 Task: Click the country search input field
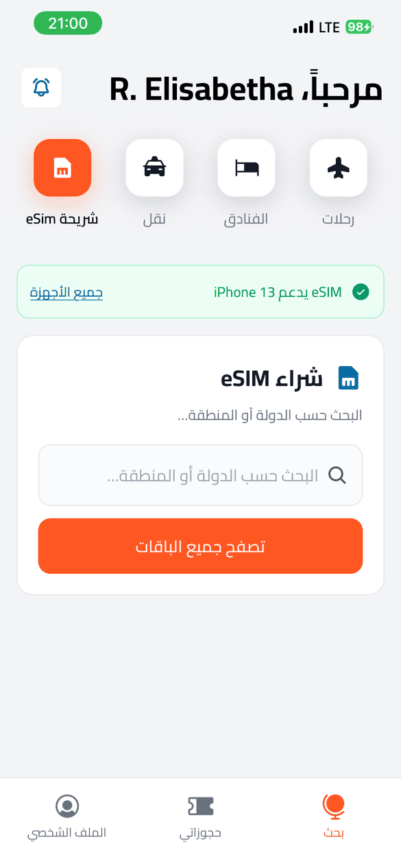point(200,474)
